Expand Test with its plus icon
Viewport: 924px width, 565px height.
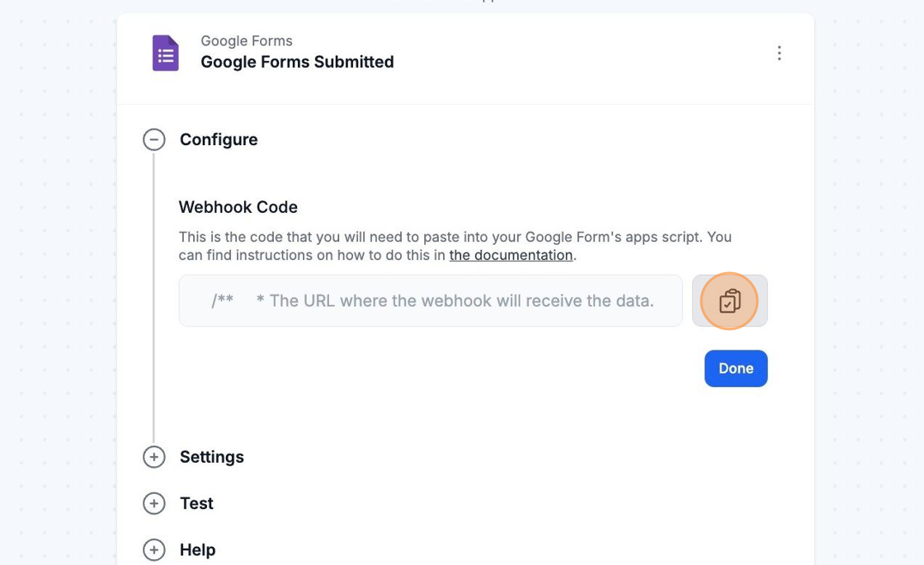(x=154, y=503)
